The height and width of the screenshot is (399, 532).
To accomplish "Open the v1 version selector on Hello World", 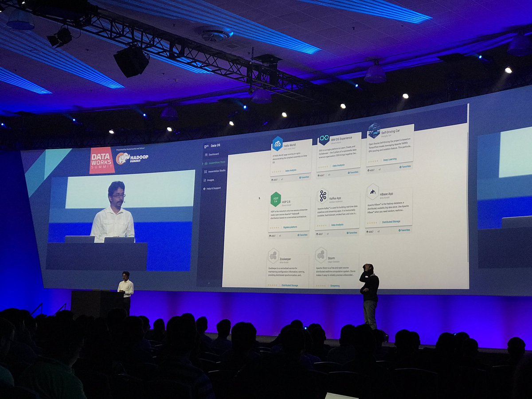I will (282, 179).
